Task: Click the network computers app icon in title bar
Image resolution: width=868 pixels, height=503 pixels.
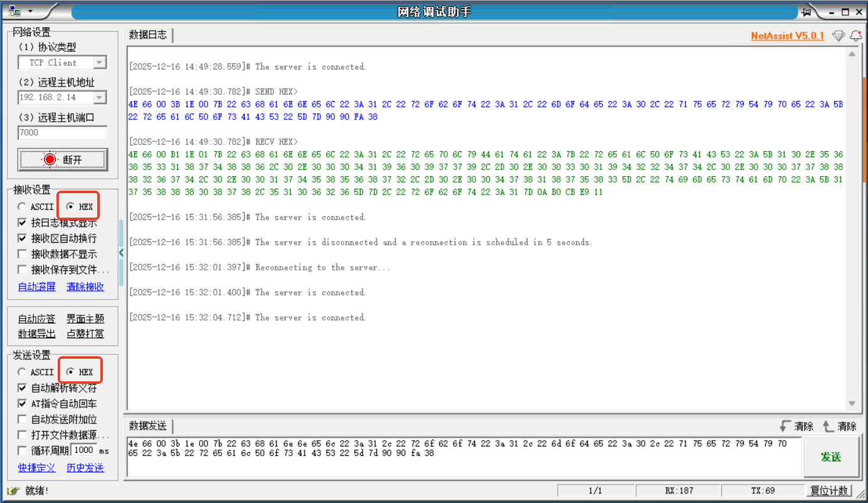Action: point(14,12)
